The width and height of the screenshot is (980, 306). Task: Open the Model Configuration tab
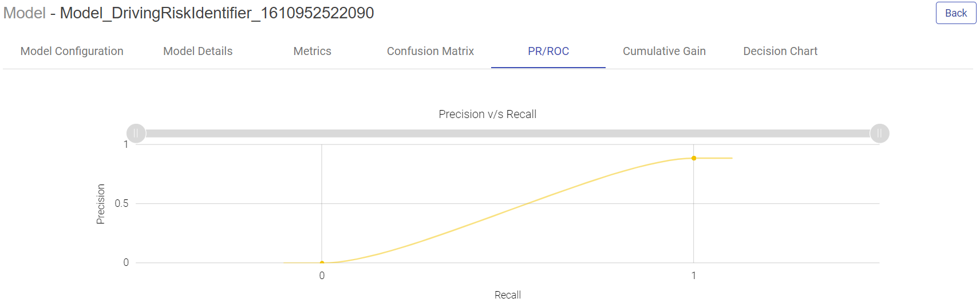tap(72, 51)
